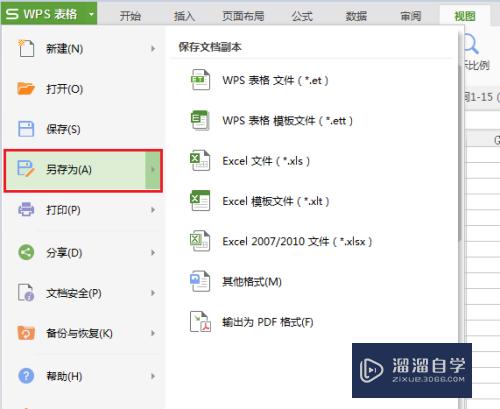The height and width of the screenshot is (409, 500).
Task: Save as Excel 文件 (*.xls)
Action: [266, 161]
